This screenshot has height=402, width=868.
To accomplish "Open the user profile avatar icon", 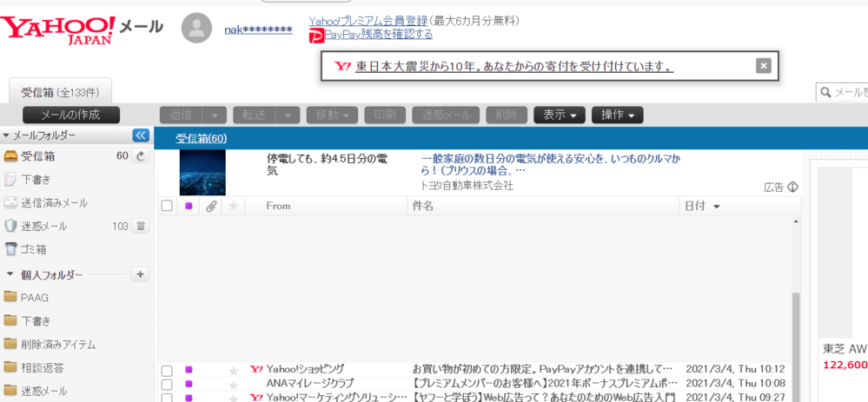I will (x=196, y=28).
